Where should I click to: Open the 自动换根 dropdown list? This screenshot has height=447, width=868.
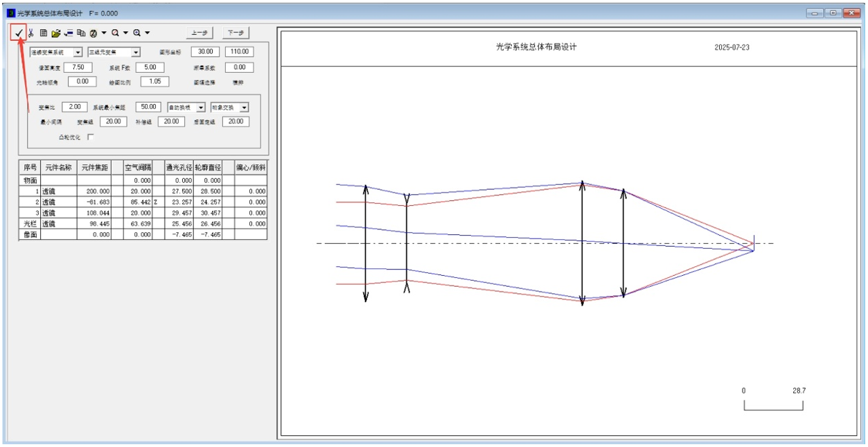(x=201, y=107)
